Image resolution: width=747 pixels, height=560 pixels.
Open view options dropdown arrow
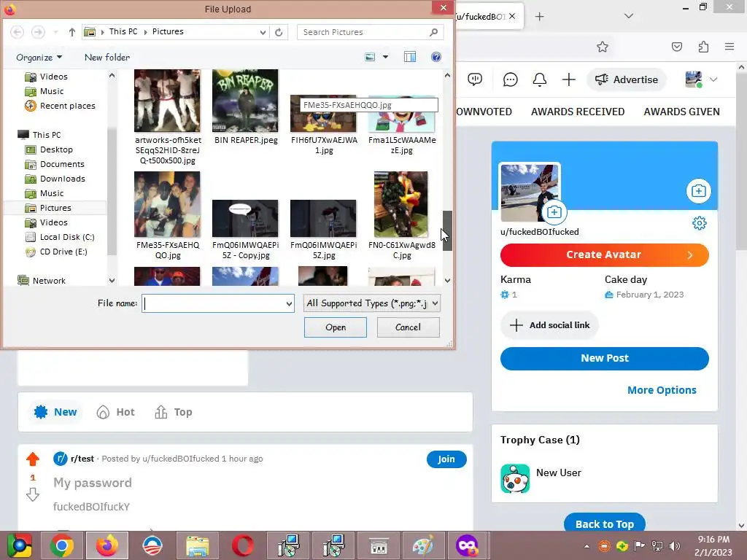tap(385, 57)
